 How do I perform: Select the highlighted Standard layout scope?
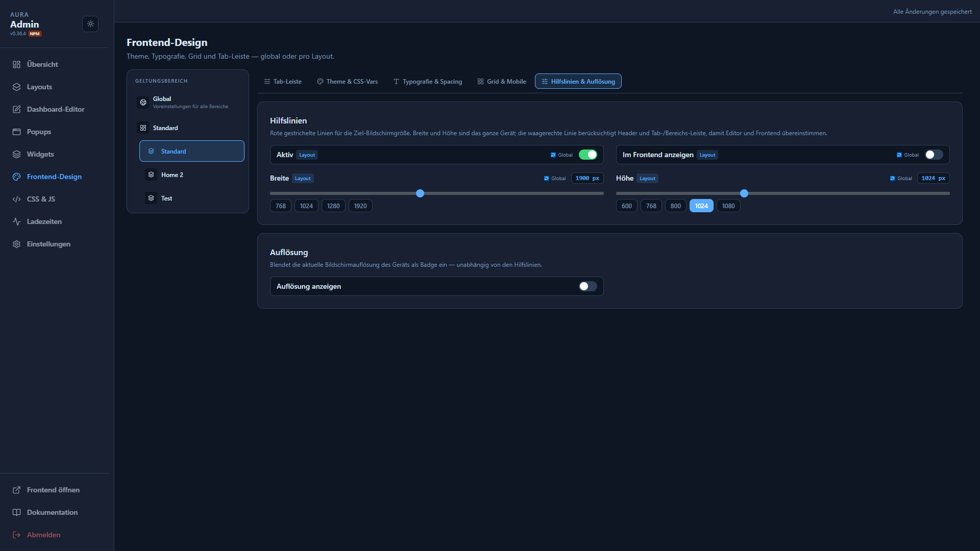pyautogui.click(x=192, y=152)
